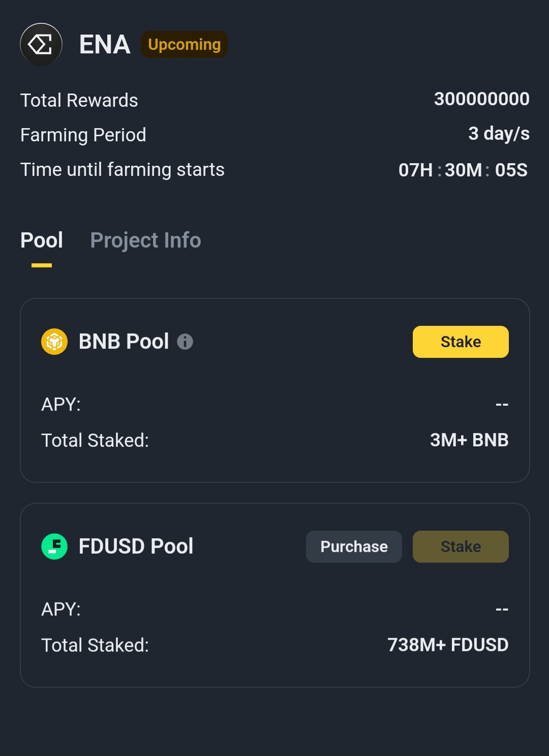Select the Pool tab
The image size is (549, 756).
[42, 240]
